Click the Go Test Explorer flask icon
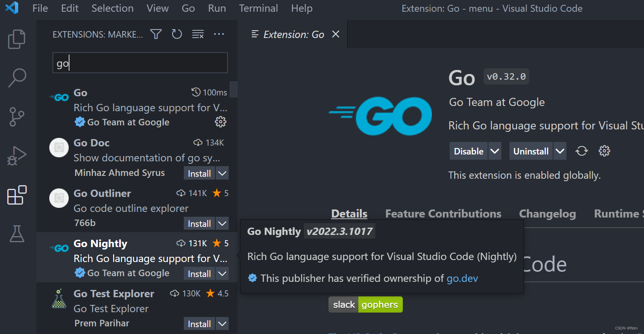 59,298
